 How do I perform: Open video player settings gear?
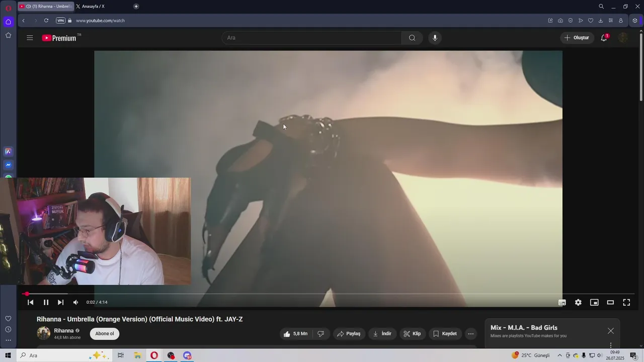578,302
